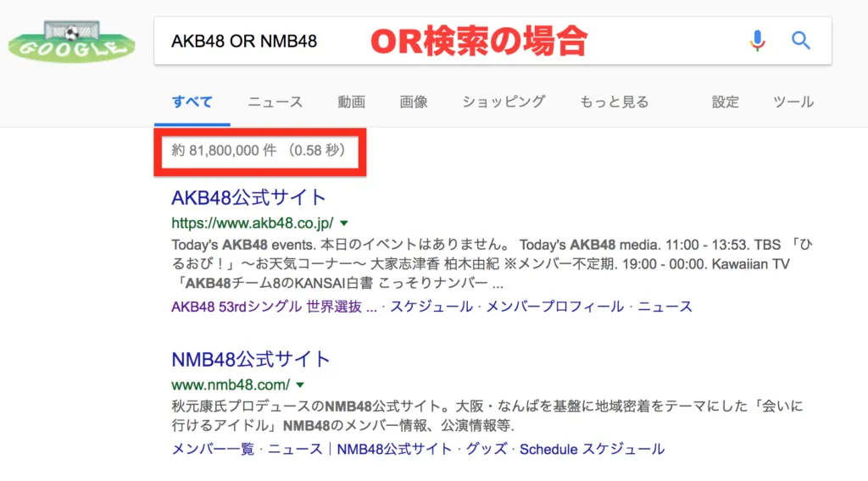The height and width of the screenshot is (481, 868).
Task: Start voice search with microphone icon
Action: (x=757, y=41)
